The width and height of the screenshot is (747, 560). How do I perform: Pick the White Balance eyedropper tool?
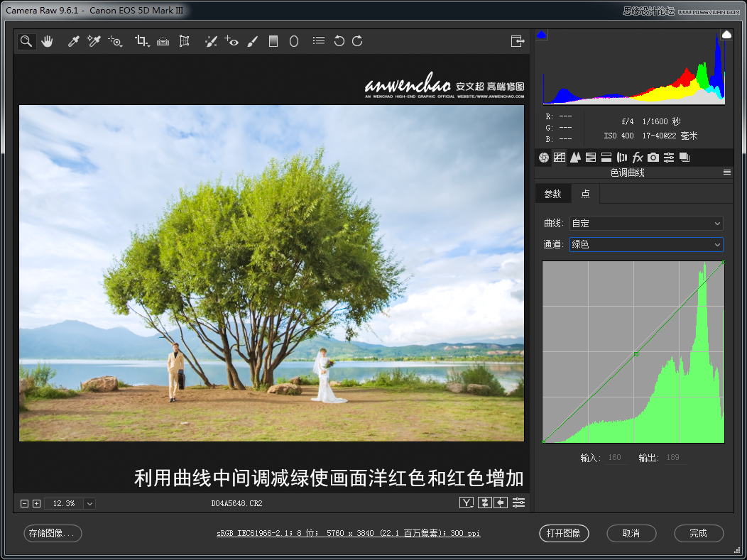pos(73,41)
